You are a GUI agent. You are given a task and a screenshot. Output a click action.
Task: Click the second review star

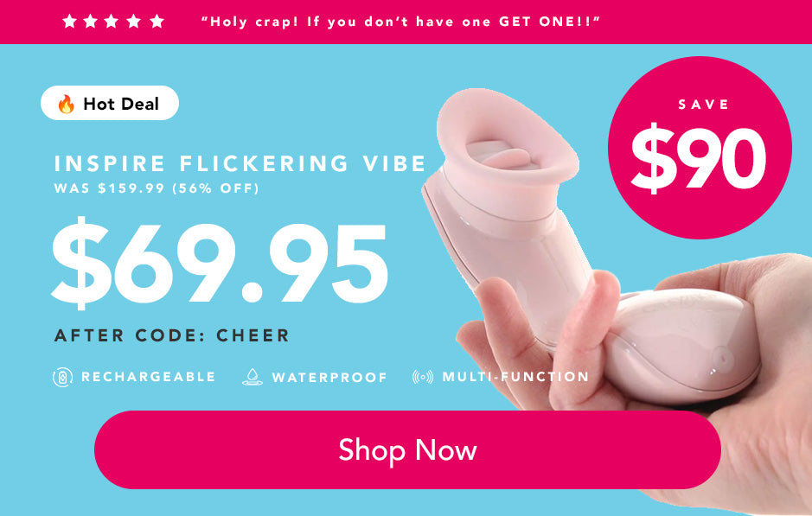[x=90, y=22]
